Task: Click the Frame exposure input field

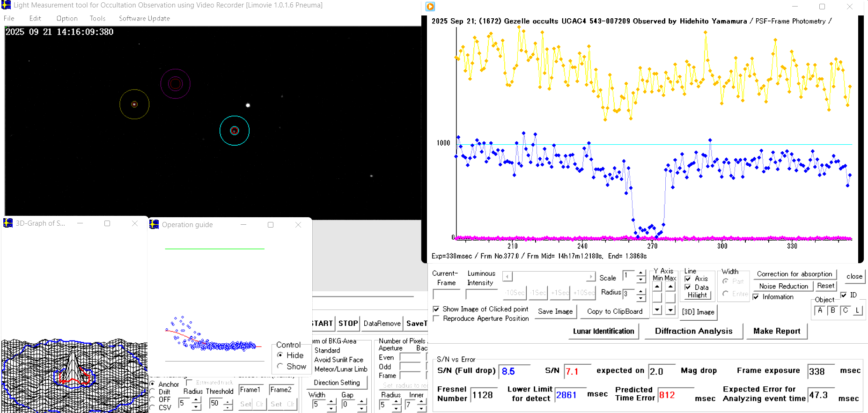Action: tap(821, 371)
